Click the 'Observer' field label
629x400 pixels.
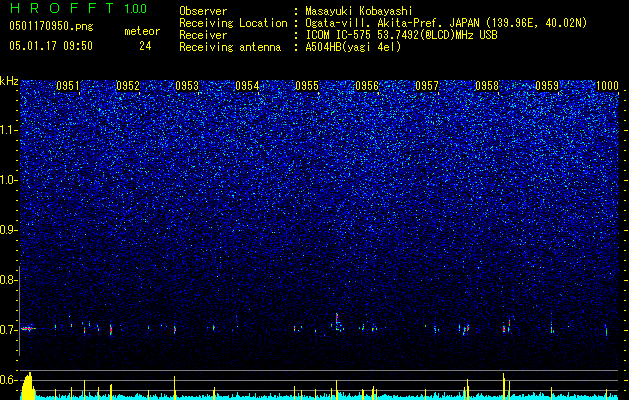point(203,11)
